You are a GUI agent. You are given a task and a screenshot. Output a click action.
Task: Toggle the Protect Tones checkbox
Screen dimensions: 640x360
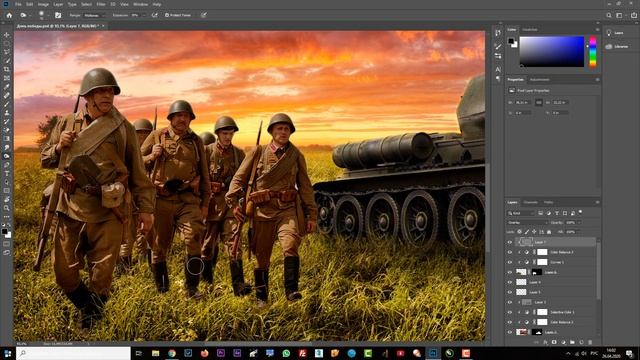(x=167, y=15)
